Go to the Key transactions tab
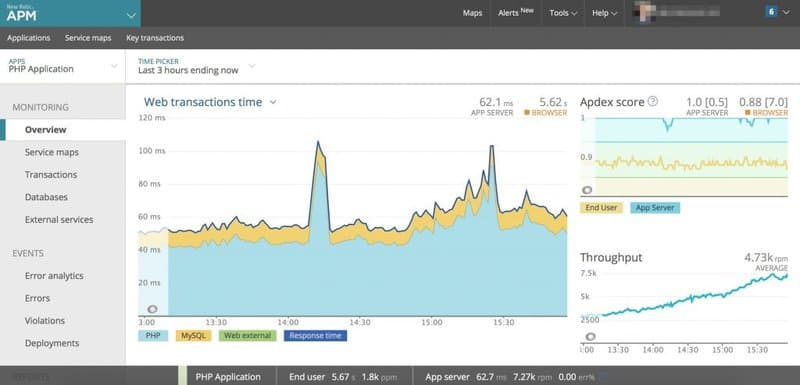This screenshot has width=800, height=385. pos(155,38)
